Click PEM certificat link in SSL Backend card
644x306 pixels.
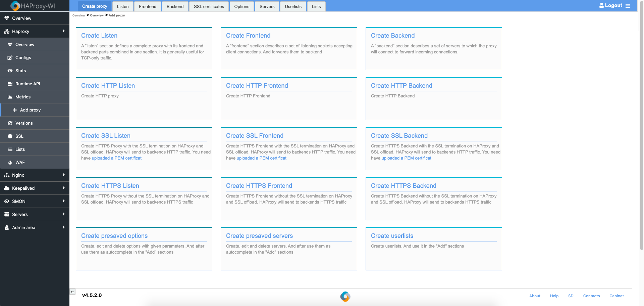pos(407,158)
